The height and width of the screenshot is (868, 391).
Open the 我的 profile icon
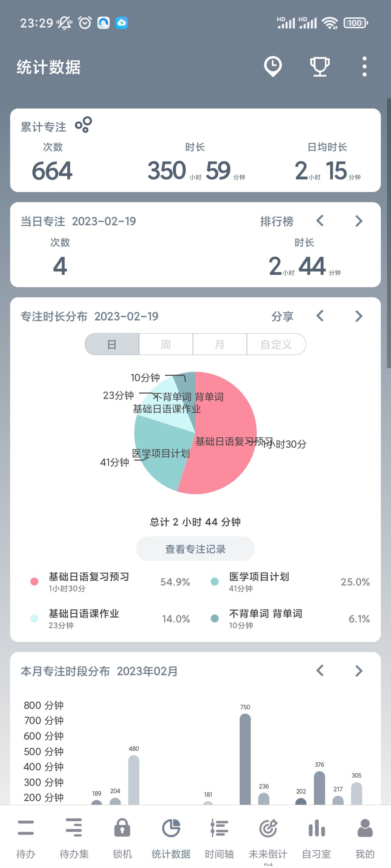365,828
